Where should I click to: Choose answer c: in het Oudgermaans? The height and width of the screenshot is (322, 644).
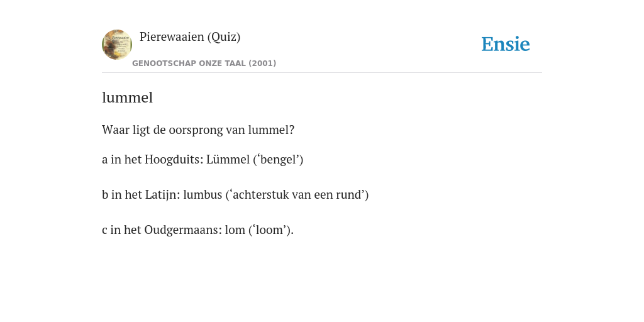click(x=197, y=230)
